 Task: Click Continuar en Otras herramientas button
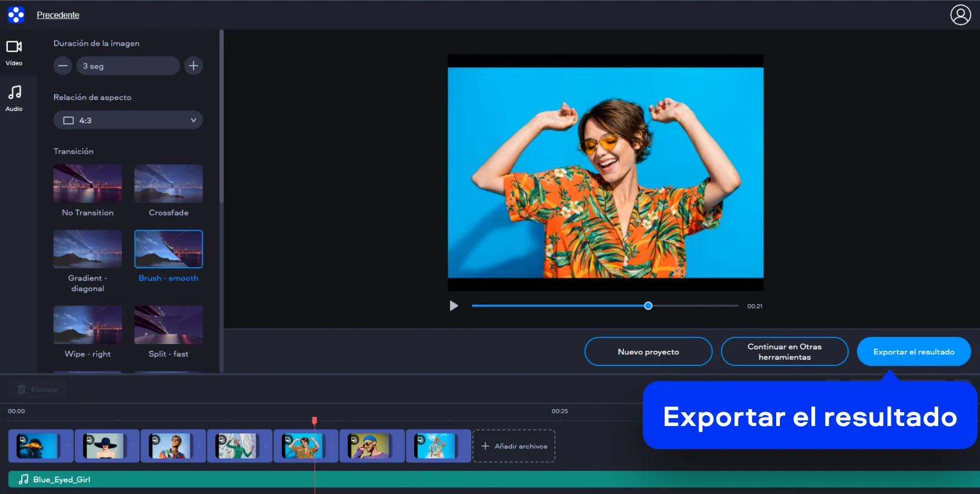click(784, 352)
